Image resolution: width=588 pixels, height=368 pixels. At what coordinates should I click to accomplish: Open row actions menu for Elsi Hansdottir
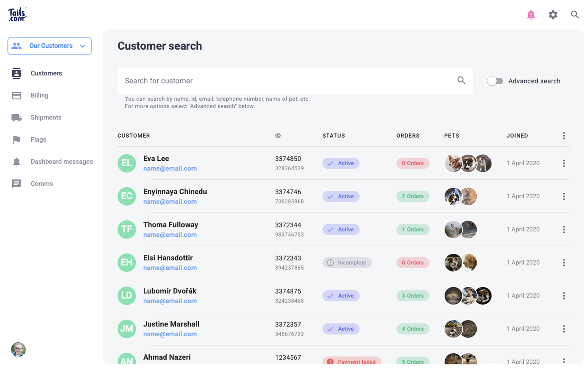(x=564, y=263)
